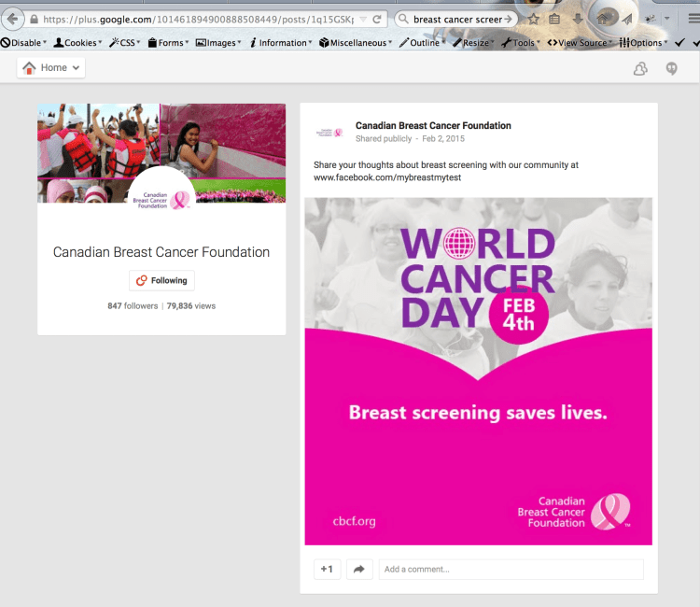
Task: Show bookmarks list icon
Action: [554, 20]
